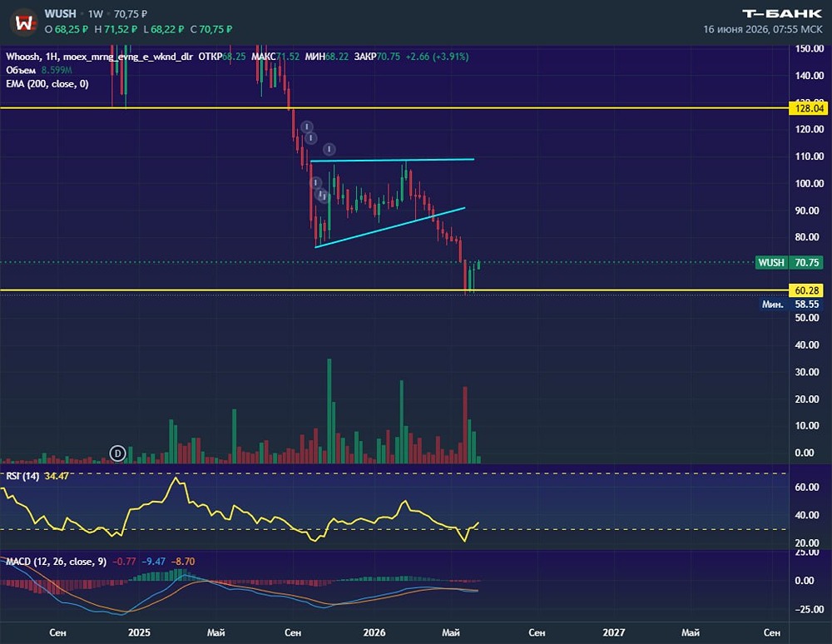
Task: Click the date 16 июня 2026, 07:55 МСК
Action: [x=762, y=29]
